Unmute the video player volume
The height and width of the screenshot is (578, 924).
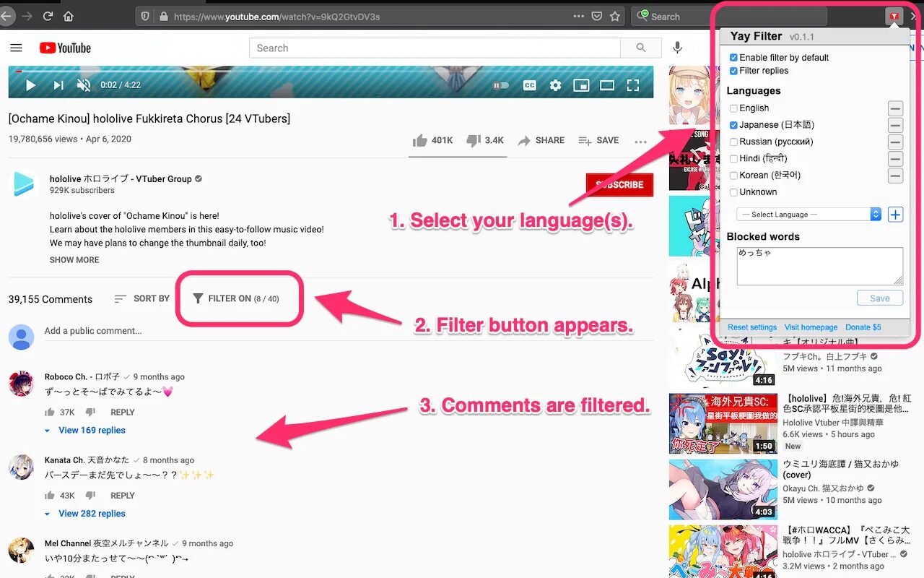[84, 85]
